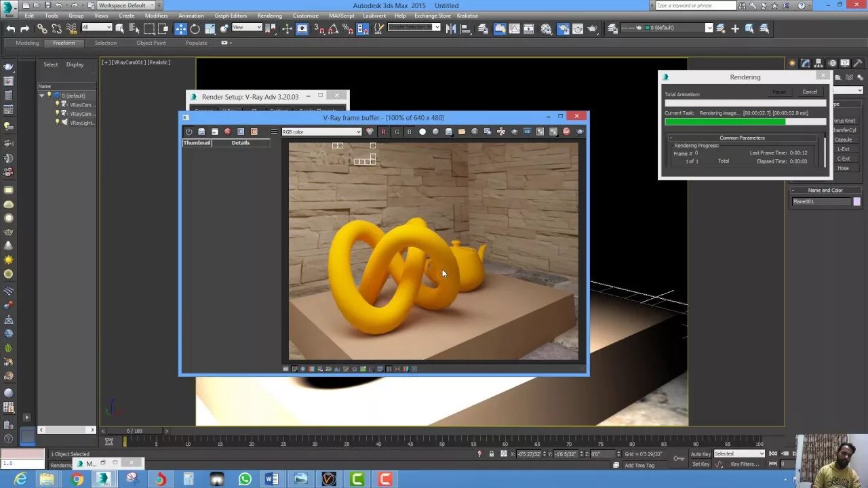Viewport: 868px width, 488px height.
Task: Open Render Setup teapot icon
Action: [563, 28]
